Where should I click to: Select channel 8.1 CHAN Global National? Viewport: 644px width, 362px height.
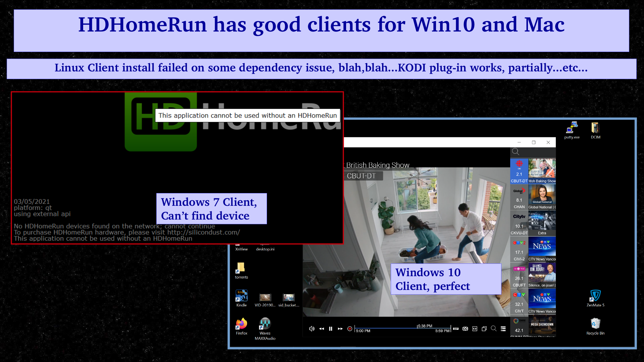click(533, 197)
